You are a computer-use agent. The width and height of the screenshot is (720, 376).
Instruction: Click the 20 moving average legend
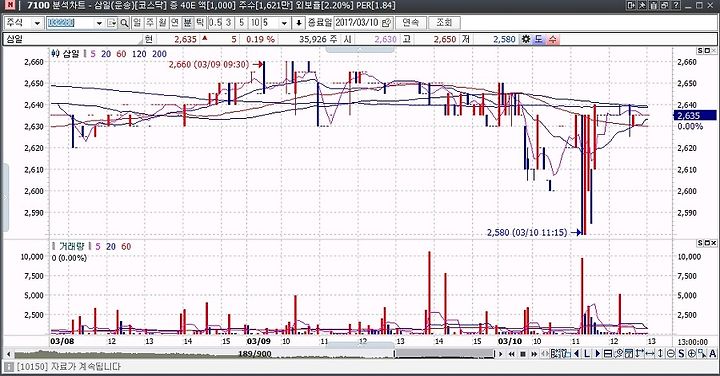(106, 54)
